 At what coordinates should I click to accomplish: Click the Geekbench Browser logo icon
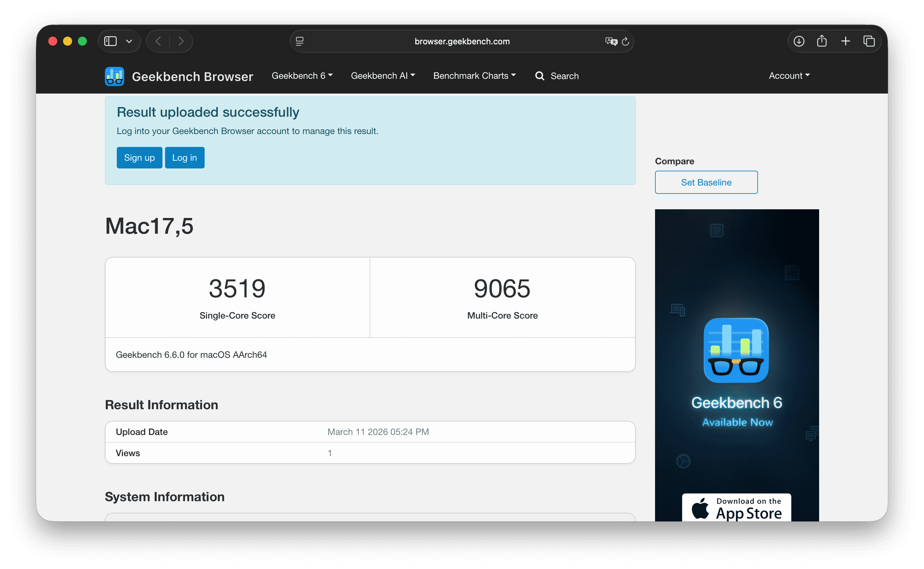point(115,77)
